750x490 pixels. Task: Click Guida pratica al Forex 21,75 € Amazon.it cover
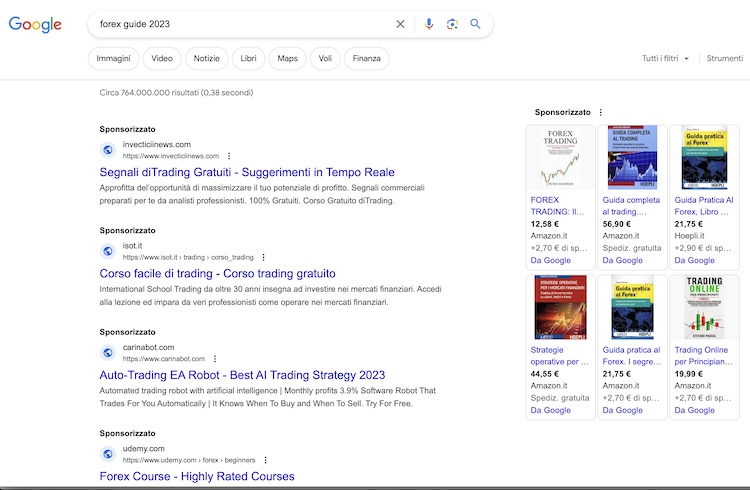coord(632,307)
